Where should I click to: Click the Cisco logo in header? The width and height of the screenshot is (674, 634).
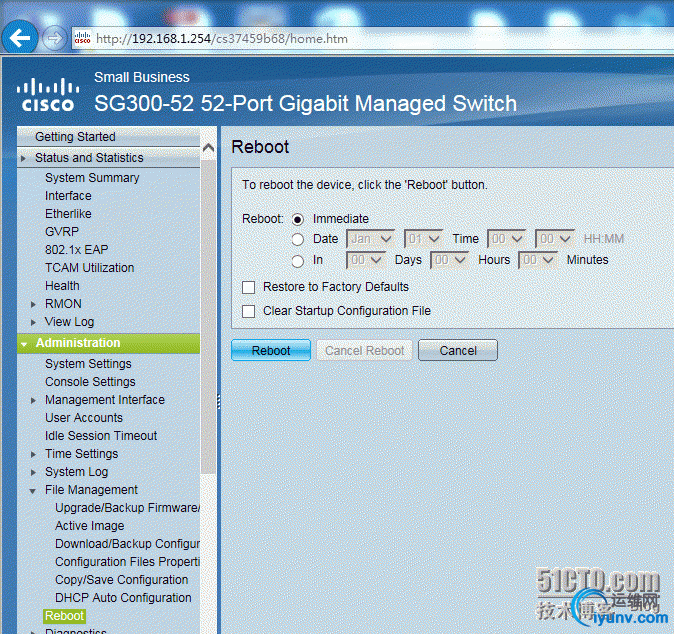click(47, 95)
